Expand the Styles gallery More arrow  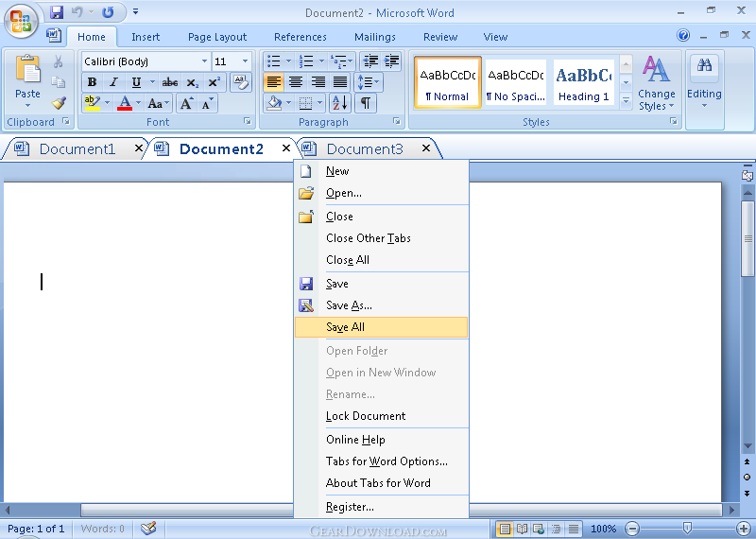pos(626,101)
